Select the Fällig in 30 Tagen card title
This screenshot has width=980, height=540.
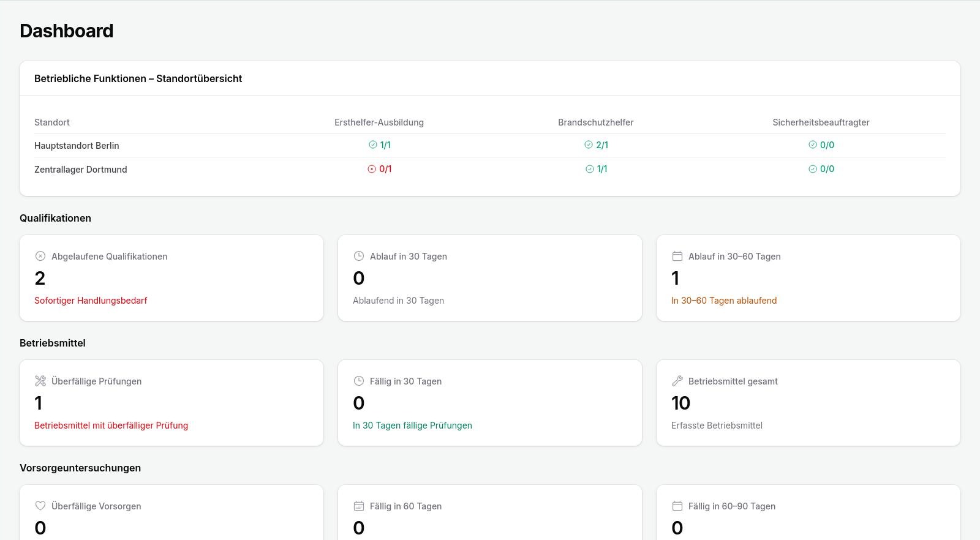(x=405, y=381)
